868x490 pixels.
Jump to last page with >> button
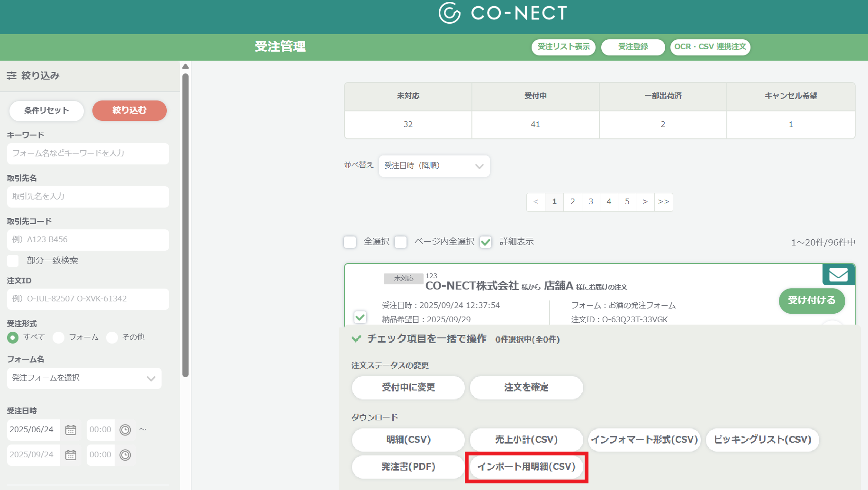point(663,202)
